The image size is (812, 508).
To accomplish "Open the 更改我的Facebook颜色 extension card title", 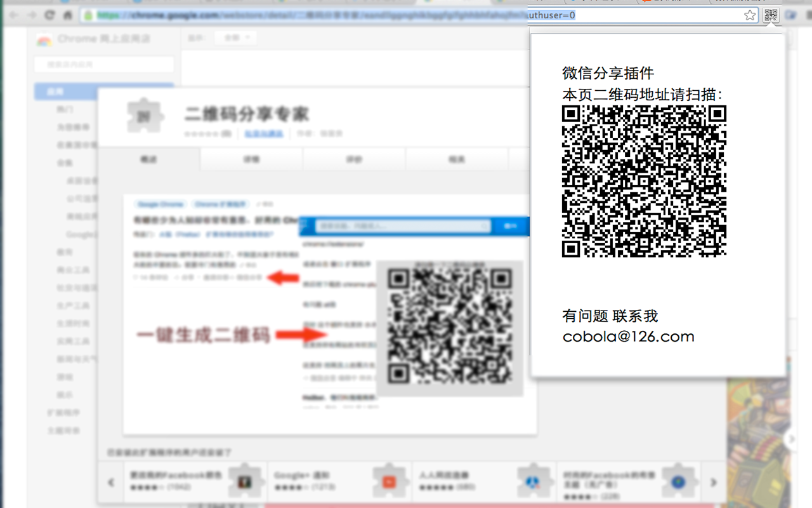I will tap(176, 475).
